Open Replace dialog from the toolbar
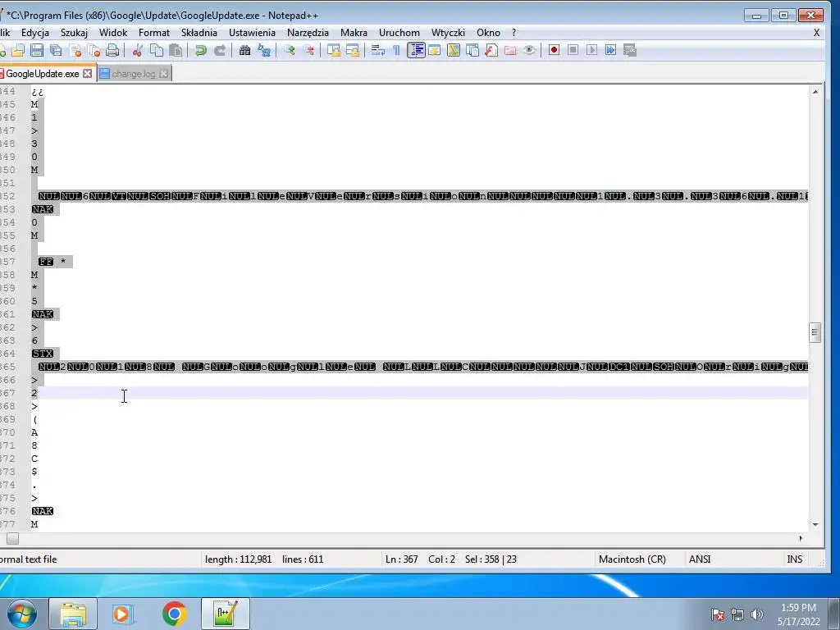This screenshot has width=840, height=630. pyautogui.click(x=264, y=50)
